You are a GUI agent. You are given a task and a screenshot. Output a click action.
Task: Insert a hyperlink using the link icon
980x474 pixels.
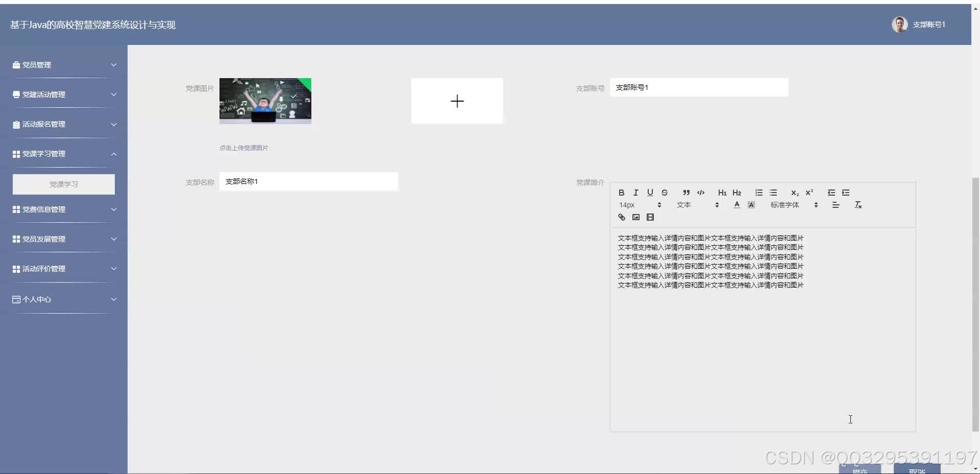pos(621,217)
